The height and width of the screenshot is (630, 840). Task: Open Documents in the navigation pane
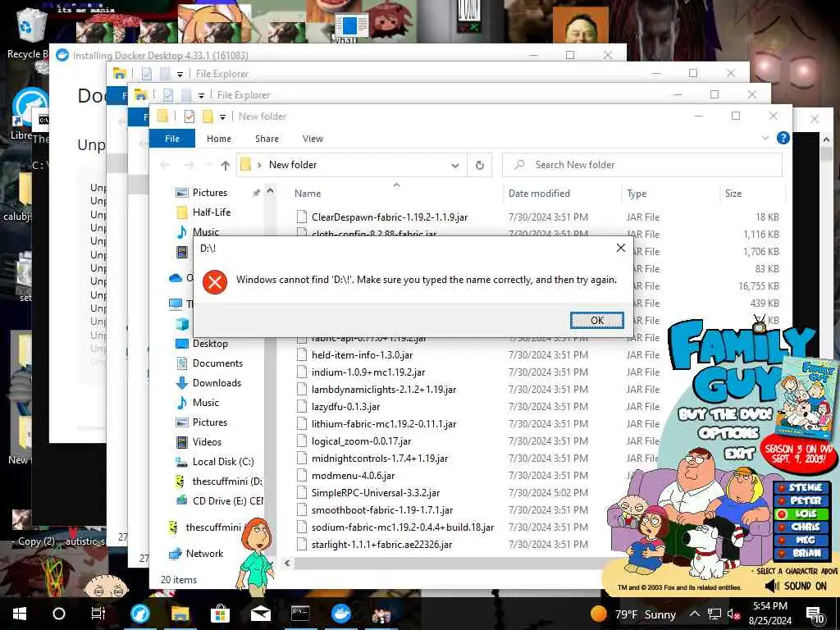[x=217, y=363]
